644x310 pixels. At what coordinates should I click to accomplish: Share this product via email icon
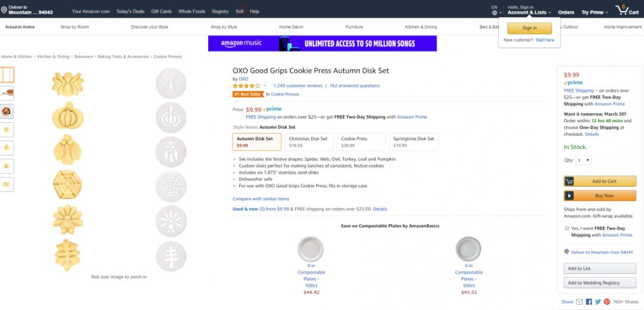[579, 302]
